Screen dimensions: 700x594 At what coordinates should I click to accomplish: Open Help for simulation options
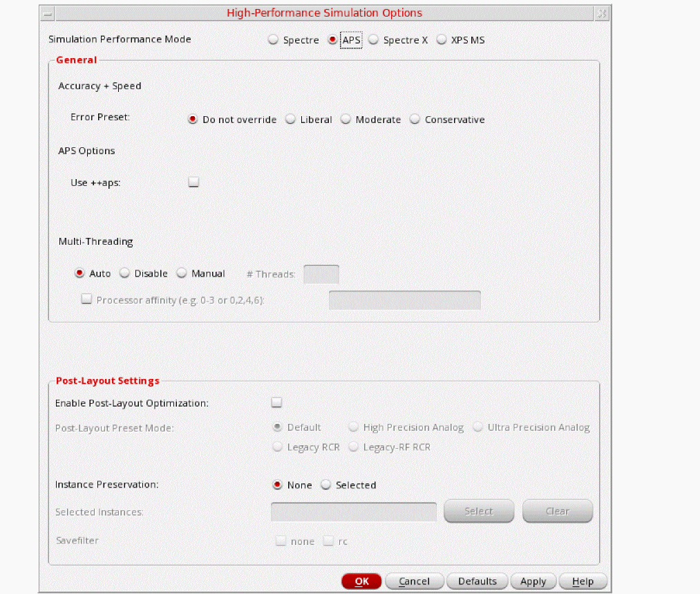[583, 581]
